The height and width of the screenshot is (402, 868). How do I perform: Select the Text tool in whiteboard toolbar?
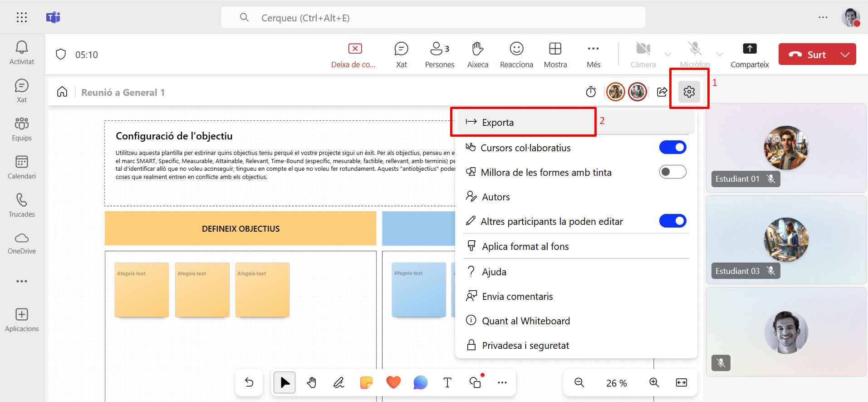pos(447,382)
